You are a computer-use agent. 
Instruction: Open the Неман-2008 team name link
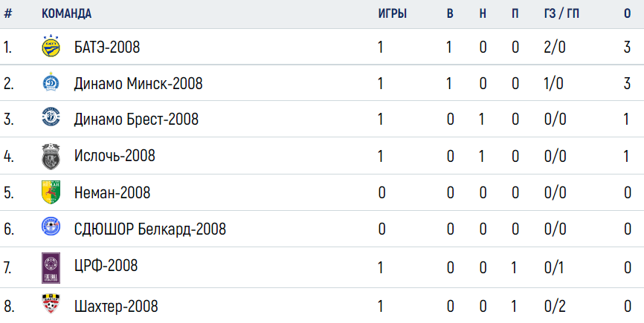tap(112, 192)
